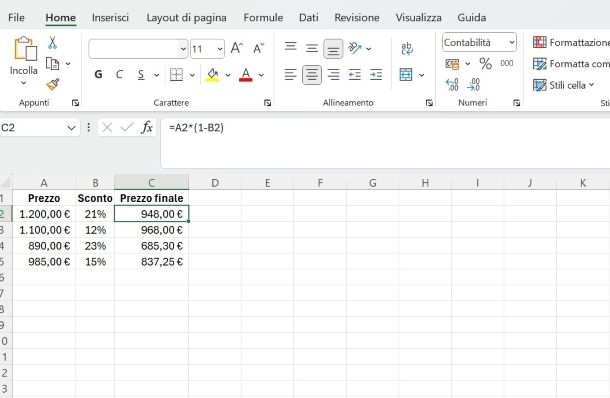Select cell with 837,25 €
Image resolution: width=610 pixels, height=398 pixels.
151,262
